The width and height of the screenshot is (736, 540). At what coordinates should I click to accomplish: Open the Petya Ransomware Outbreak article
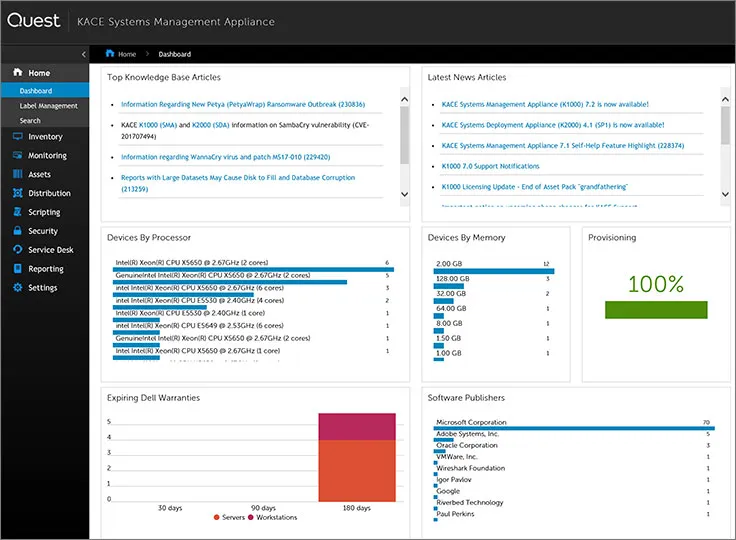click(243, 104)
